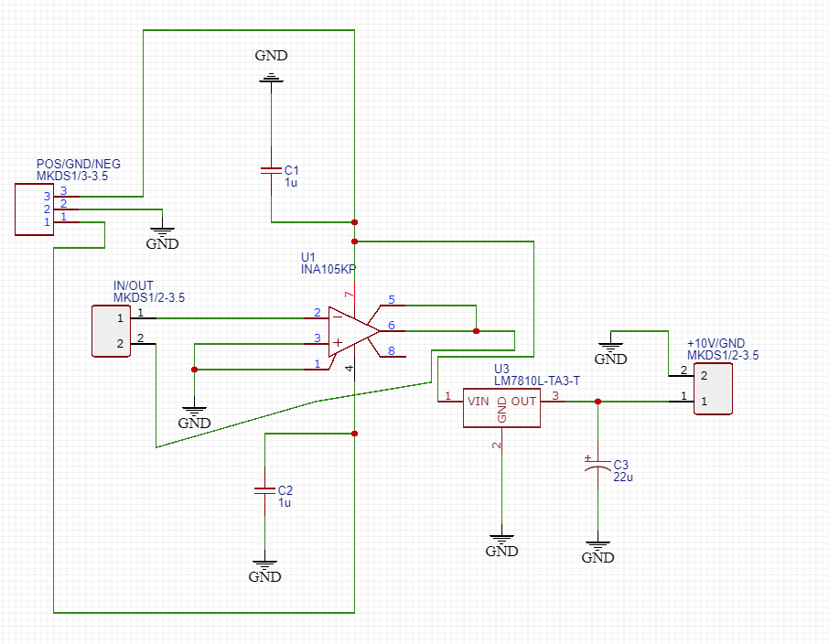Select the GND symbol above capacitor C1
The width and height of the screenshot is (829, 644).
click(271, 79)
